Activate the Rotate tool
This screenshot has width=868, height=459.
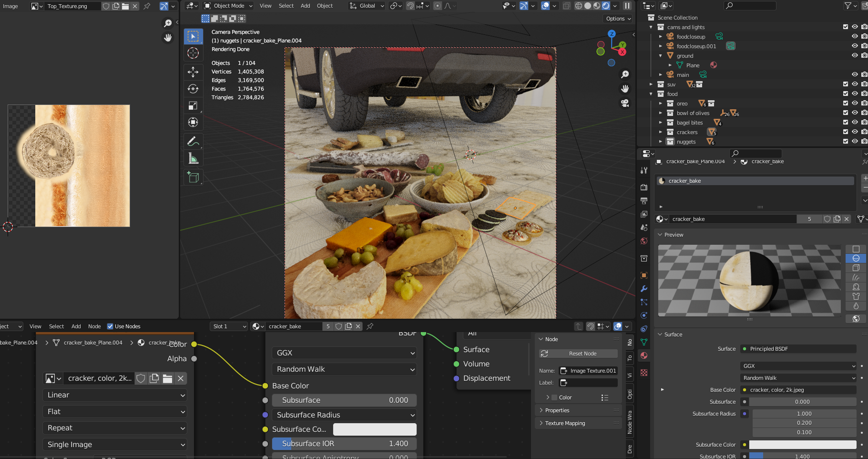[193, 89]
